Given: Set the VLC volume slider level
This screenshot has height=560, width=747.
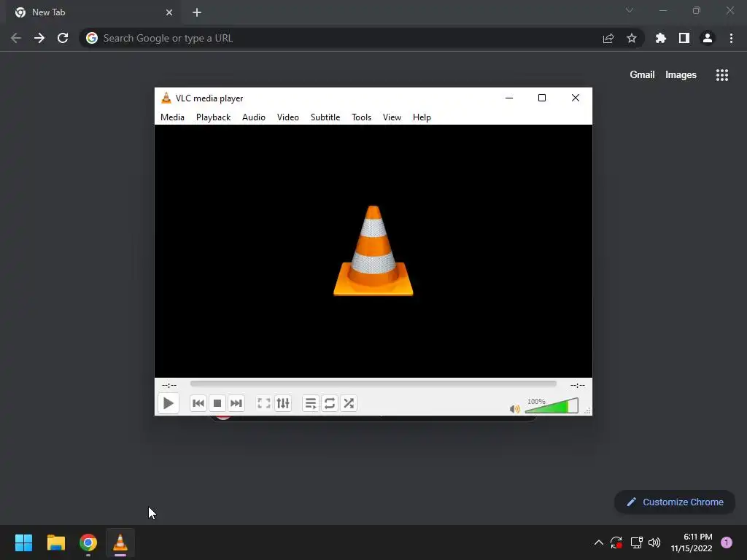Looking at the screenshot, I should pyautogui.click(x=551, y=405).
